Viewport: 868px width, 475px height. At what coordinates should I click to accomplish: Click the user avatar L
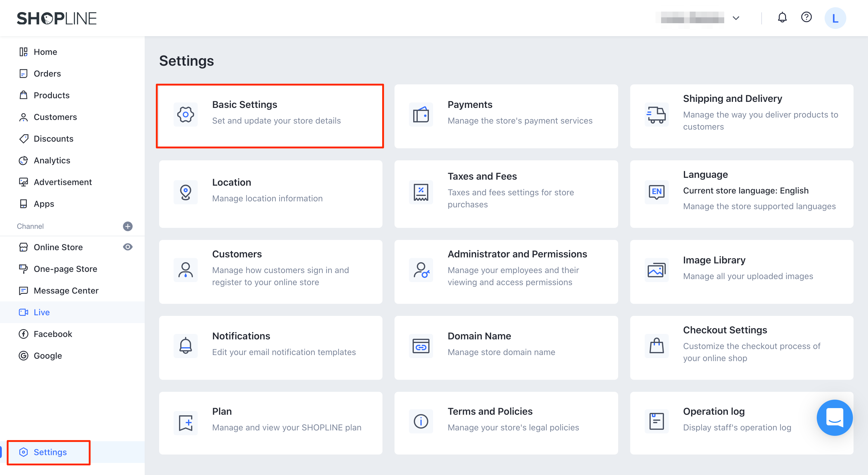click(x=835, y=18)
